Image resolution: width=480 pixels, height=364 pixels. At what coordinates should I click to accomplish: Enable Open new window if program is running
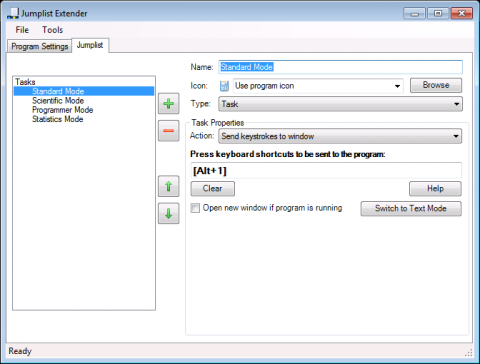(195, 208)
